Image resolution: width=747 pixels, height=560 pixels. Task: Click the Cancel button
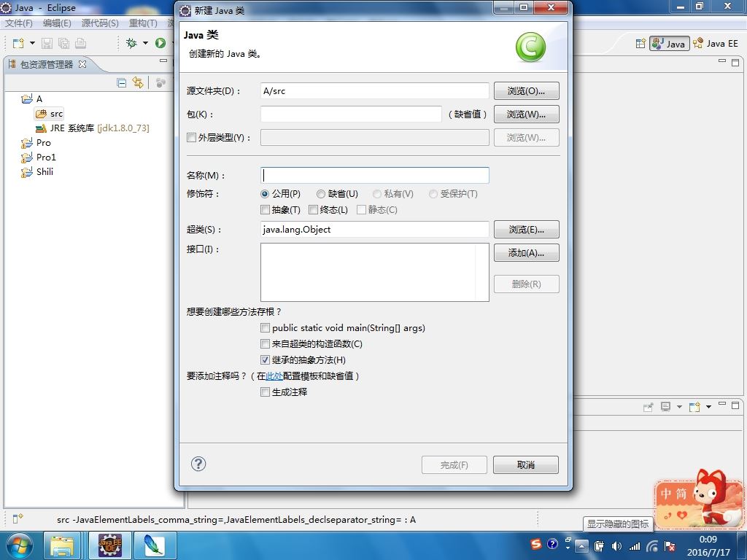(525, 464)
